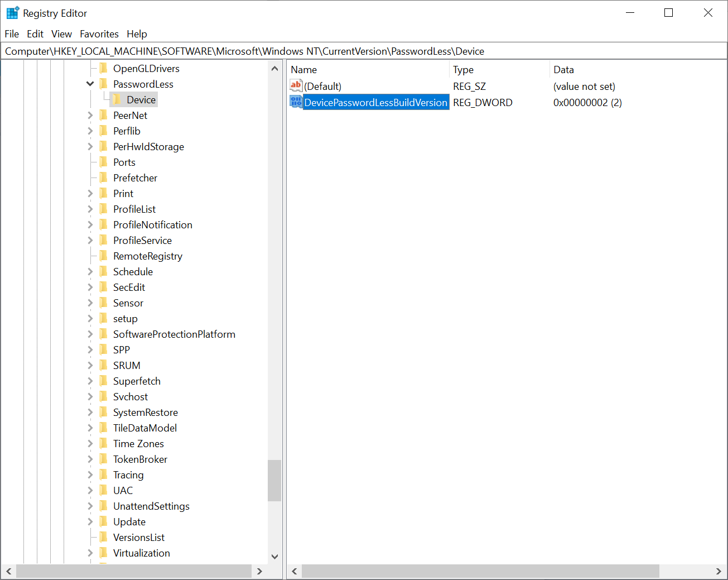Click the tree pane vertical scrollbar thumb
728x580 pixels.
pos(274,481)
